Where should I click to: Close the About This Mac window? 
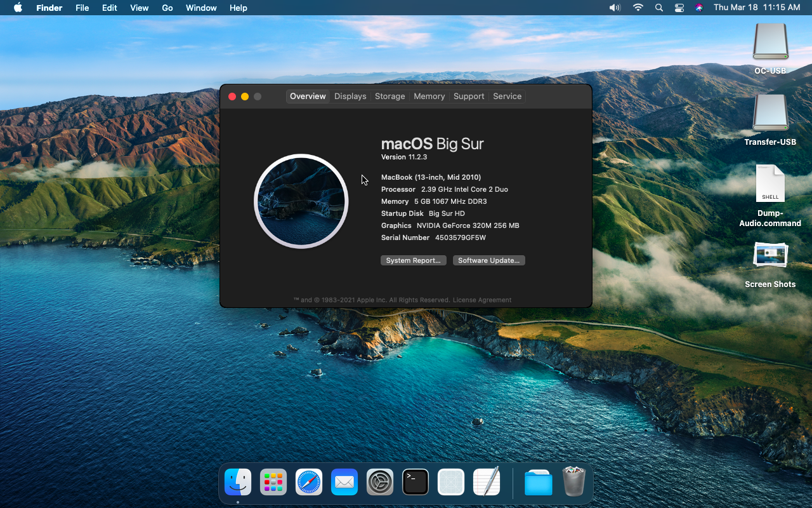click(232, 97)
